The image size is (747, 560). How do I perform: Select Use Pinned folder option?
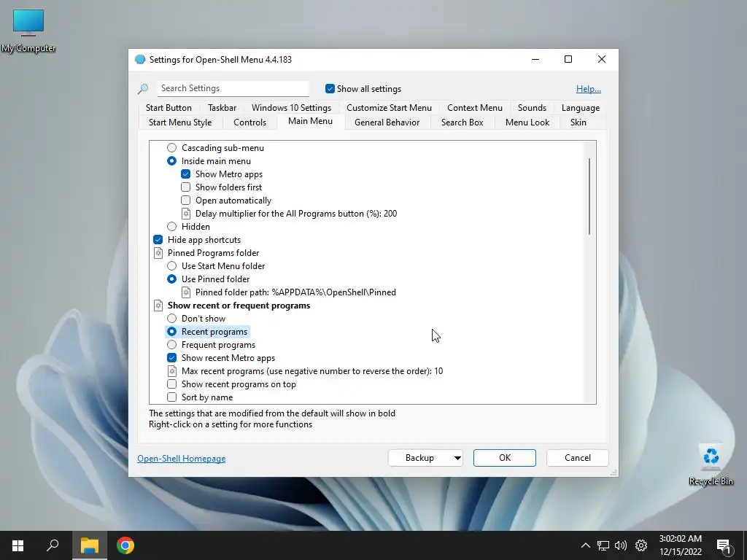[x=171, y=279]
